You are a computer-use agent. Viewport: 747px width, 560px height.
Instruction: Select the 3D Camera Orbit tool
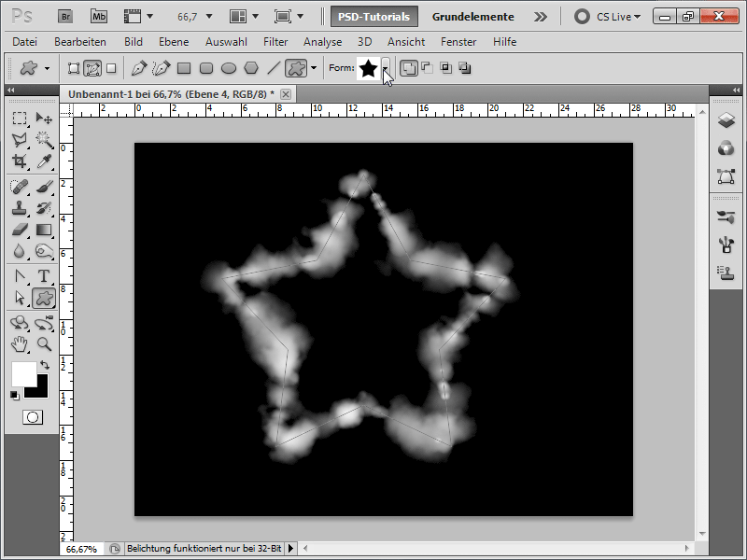(x=44, y=323)
